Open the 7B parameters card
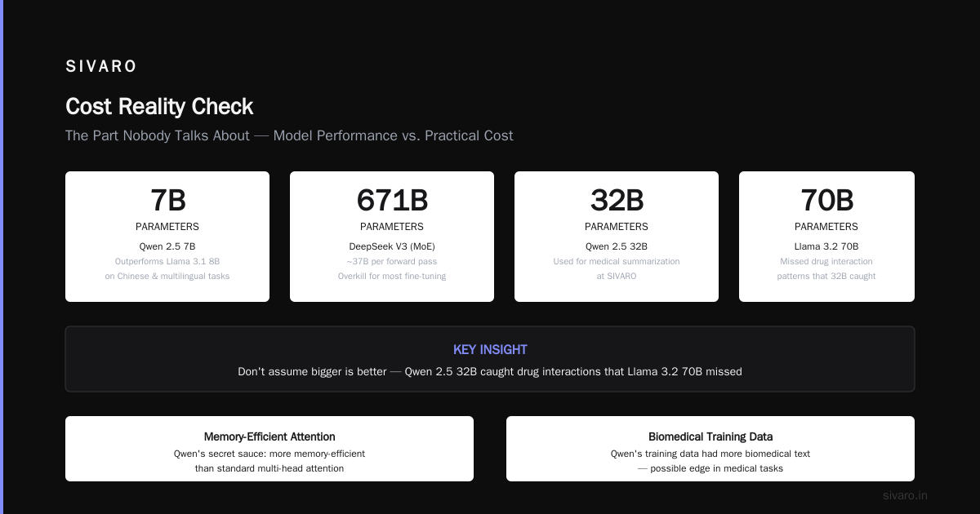 tap(167, 237)
